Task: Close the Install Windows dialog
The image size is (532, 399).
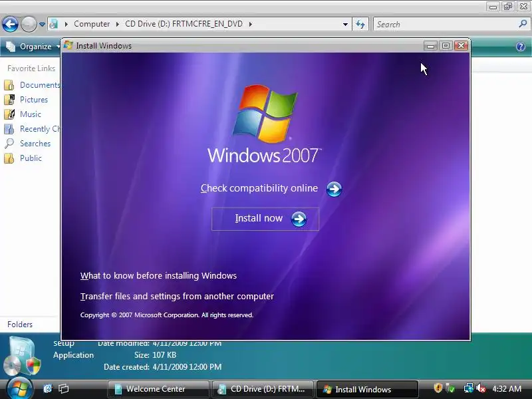Action: tap(461, 45)
